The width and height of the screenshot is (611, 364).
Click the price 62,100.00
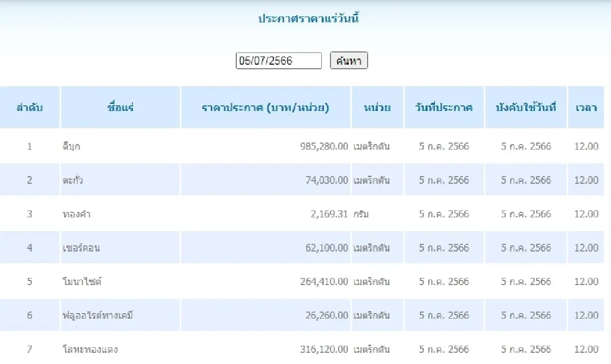(327, 248)
